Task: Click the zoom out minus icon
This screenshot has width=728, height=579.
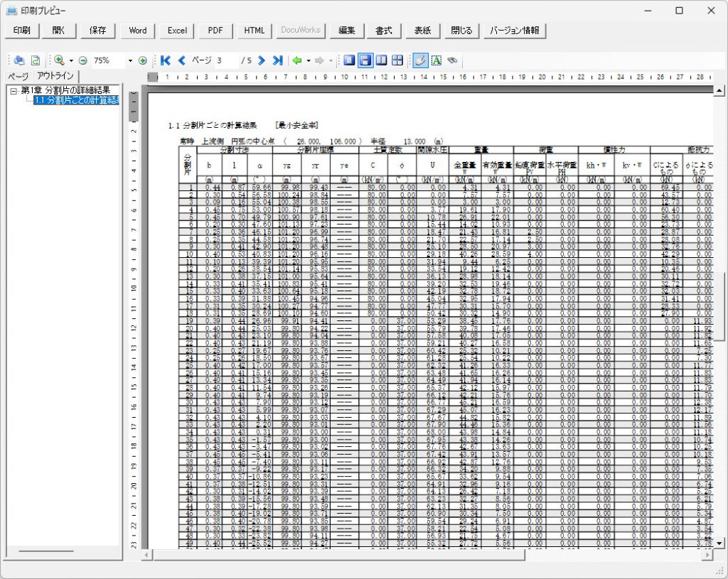Action: pyautogui.click(x=82, y=60)
